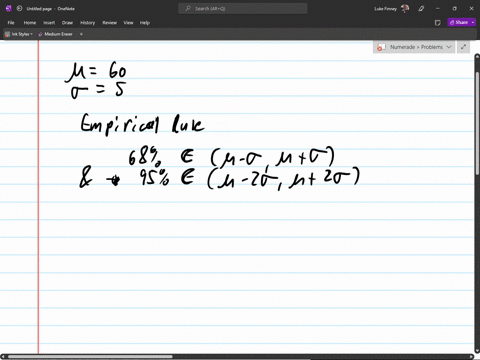Switch to the View tab

[128, 23]
